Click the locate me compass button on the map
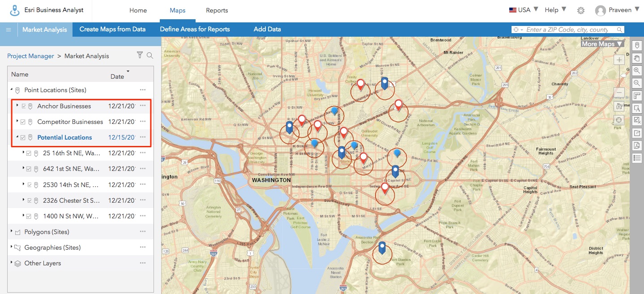 click(x=619, y=120)
